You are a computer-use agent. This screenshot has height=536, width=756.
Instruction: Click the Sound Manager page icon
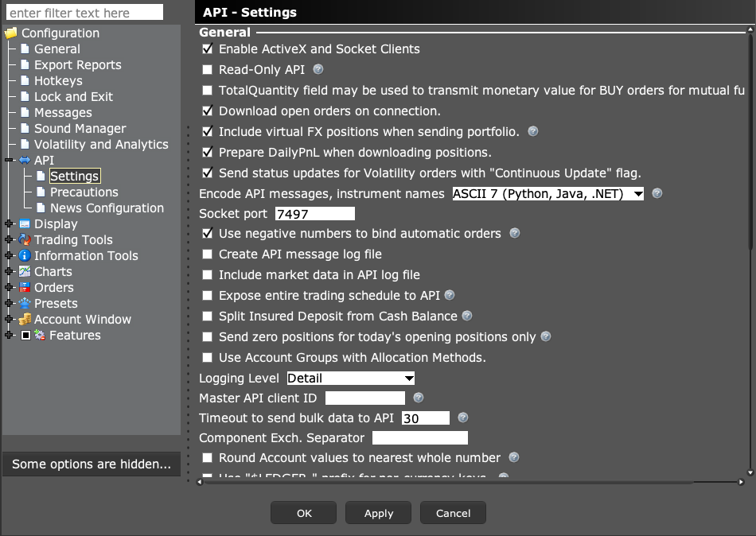[25, 128]
